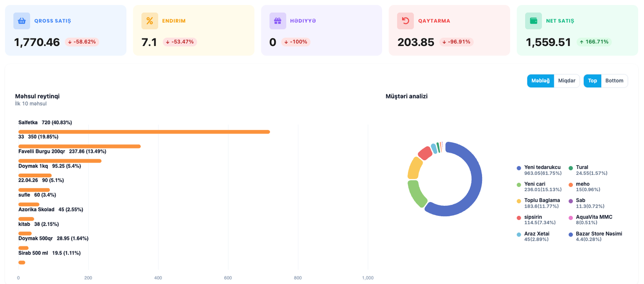The height and width of the screenshot is (284, 644).
Task: Click the Müştəri analizi heading
Action: coord(407,96)
